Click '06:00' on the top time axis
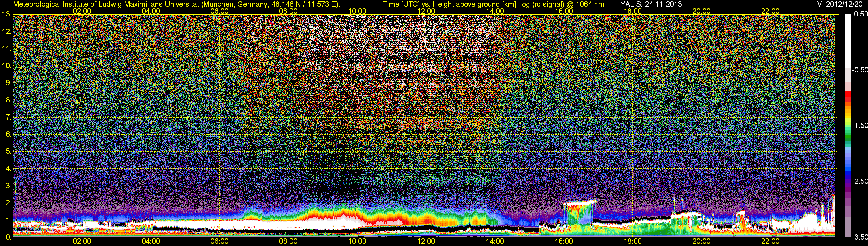 [219, 11]
